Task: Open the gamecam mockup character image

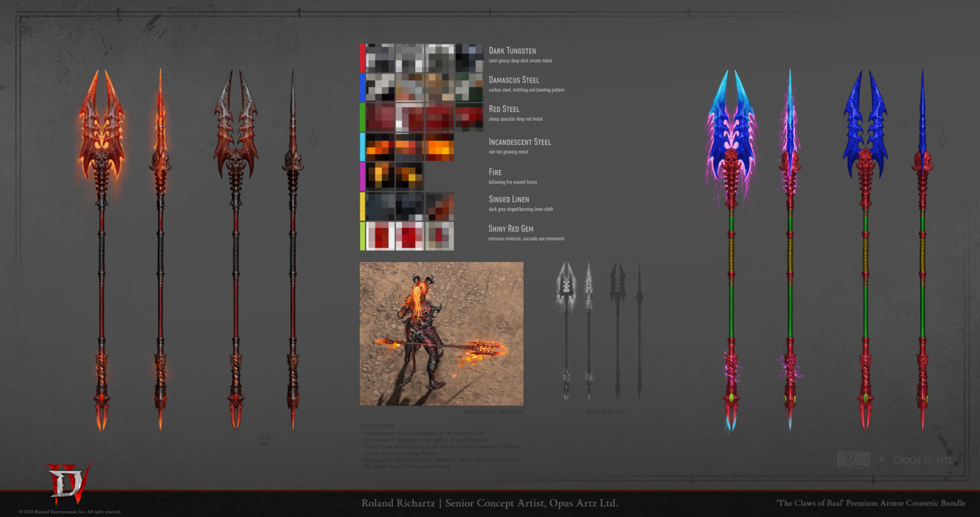Action: 441,334
